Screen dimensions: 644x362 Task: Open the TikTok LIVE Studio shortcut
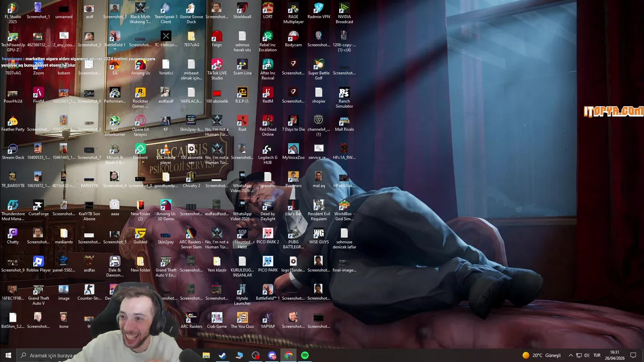tap(217, 69)
